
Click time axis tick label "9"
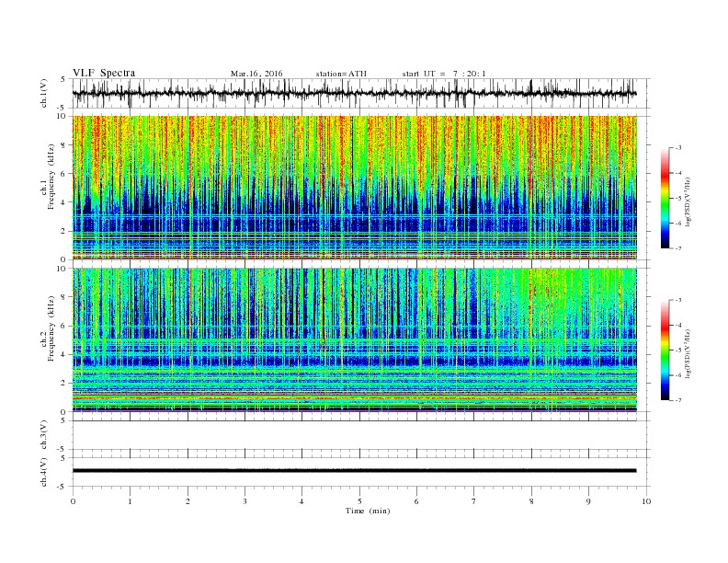[x=588, y=501]
